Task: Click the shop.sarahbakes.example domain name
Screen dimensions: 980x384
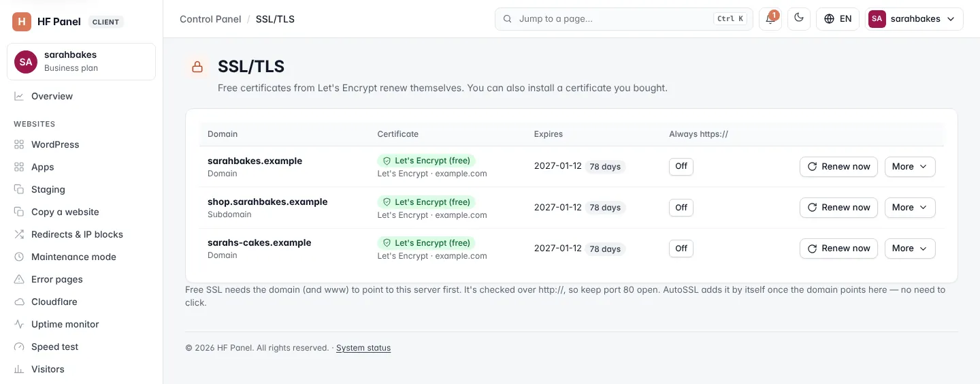Action: click(267, 202)
